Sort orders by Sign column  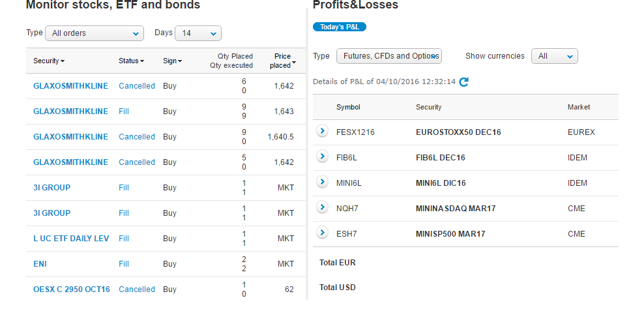(x=173, y=61)
